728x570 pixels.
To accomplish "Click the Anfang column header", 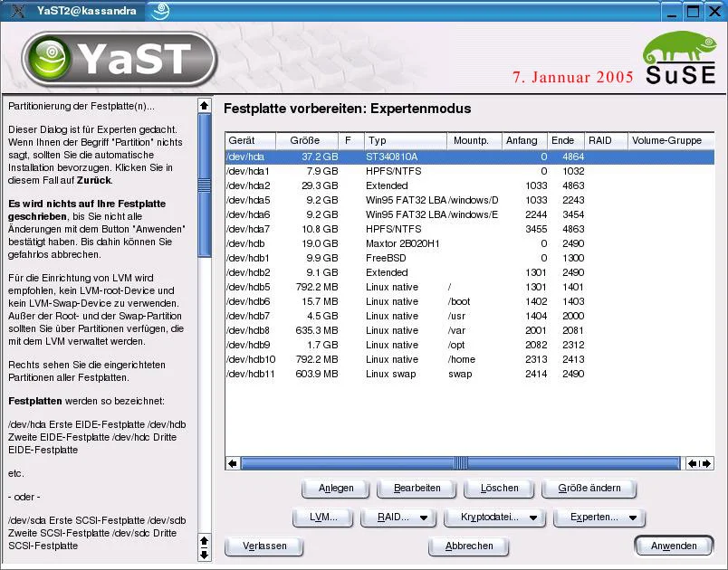I will (524, 140).
